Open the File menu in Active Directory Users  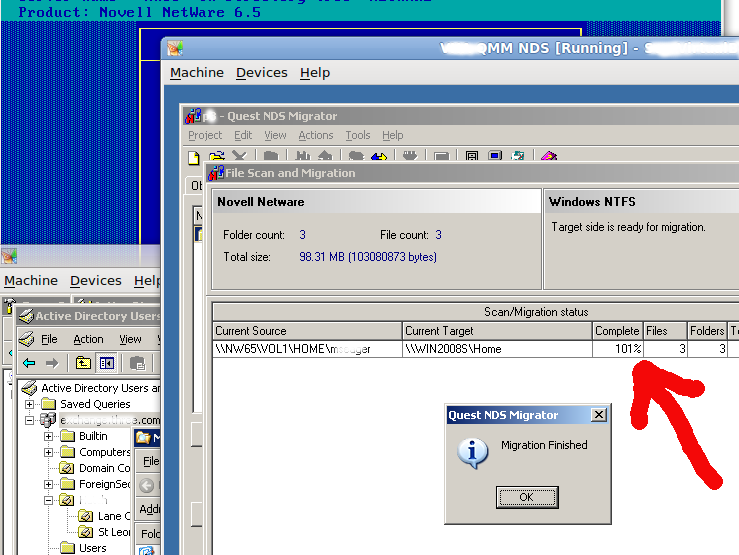point(49,339)
